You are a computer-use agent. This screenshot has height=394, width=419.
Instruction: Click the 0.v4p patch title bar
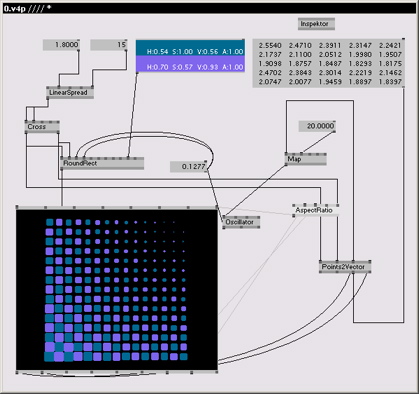pyautogui.click(x=209, y=8)
